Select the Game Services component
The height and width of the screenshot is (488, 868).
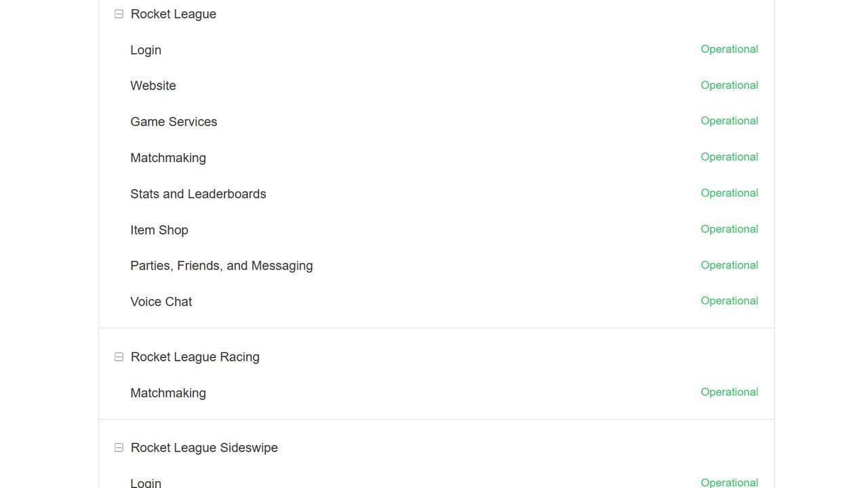coord(174,122)
